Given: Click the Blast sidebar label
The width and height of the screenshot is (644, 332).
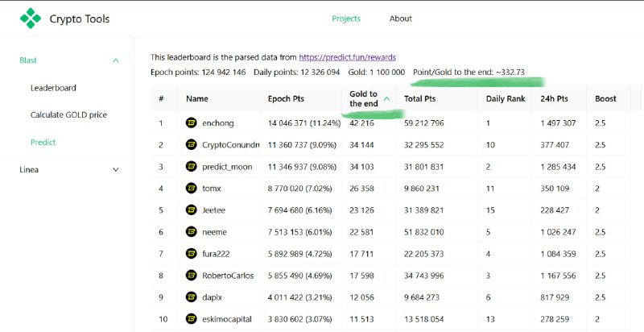Looking at the screenshot, I should [x=28, y=60].
